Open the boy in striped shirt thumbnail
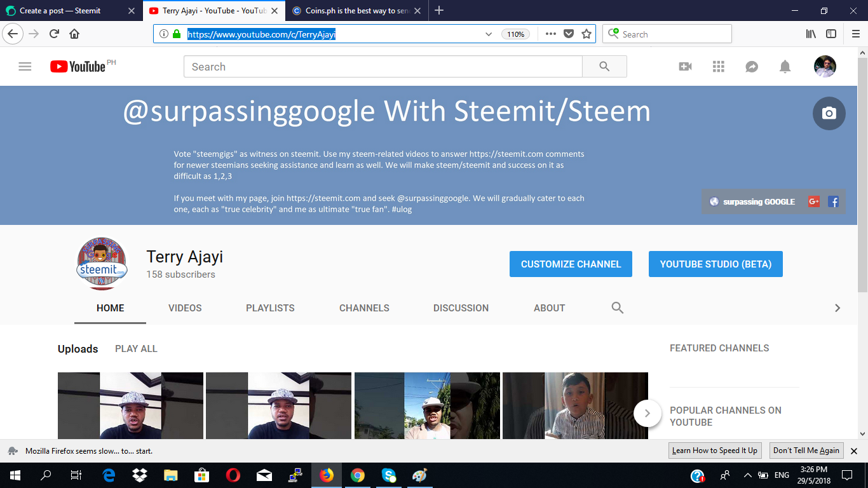The width and height of the screenshot is (868, 488). (575, 405)
